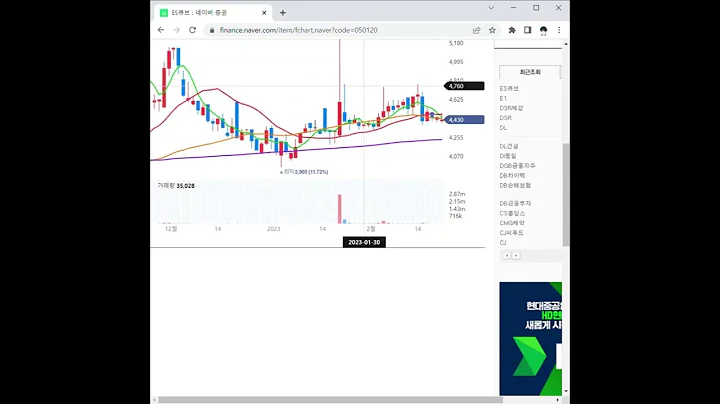The width and height of the screenshot is (720, 404).
Task: Show next page of recent stocks
Action: coord(516,255)
